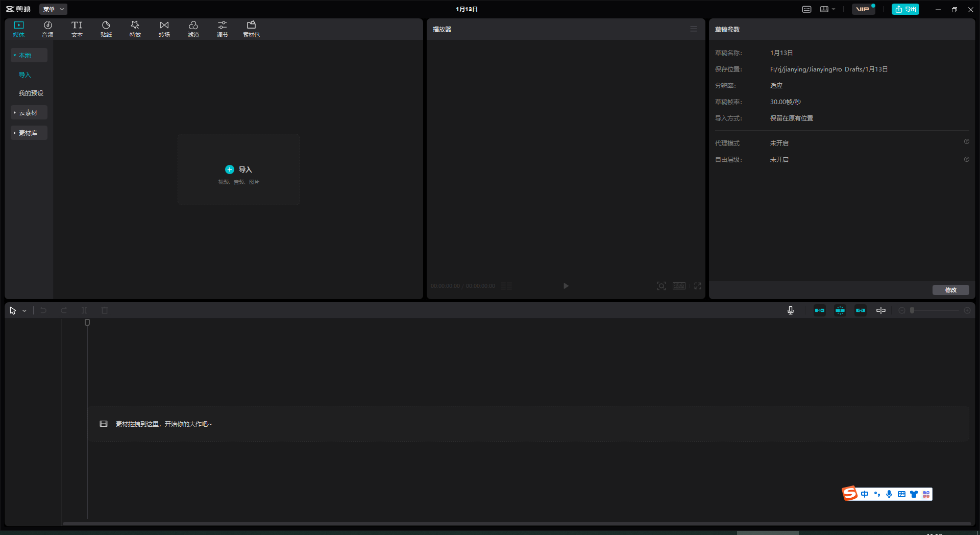Screen dimensions: 980x535
Task: Open the keyboard shortcuts icon
Action: click(x=806, y=9)
